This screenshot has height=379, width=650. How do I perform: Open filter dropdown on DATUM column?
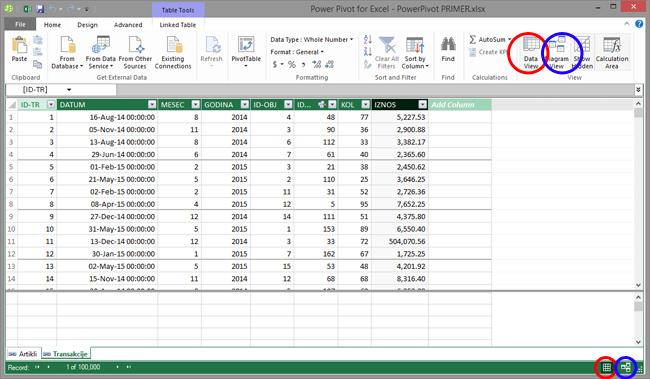pos(152,104)
